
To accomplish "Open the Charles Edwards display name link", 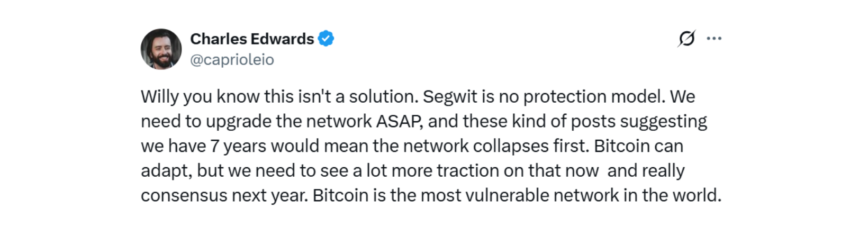I will [x=252, y=39].
